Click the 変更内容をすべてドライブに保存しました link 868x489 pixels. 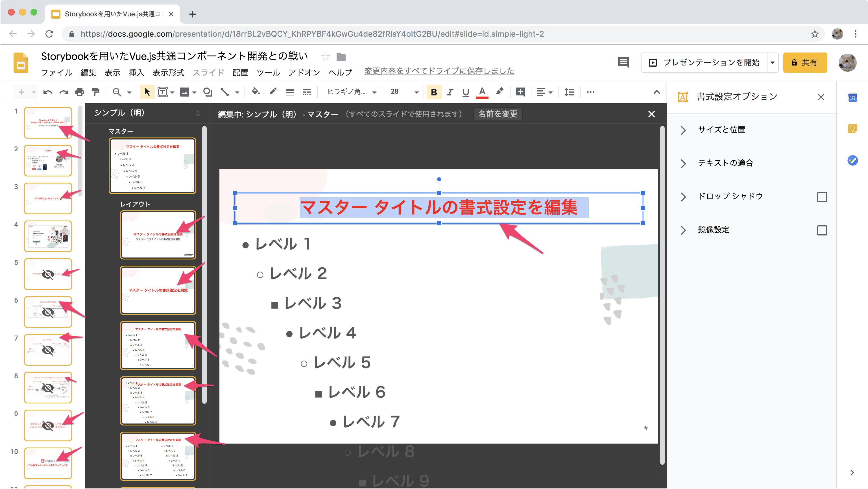[x=439, y=71]
